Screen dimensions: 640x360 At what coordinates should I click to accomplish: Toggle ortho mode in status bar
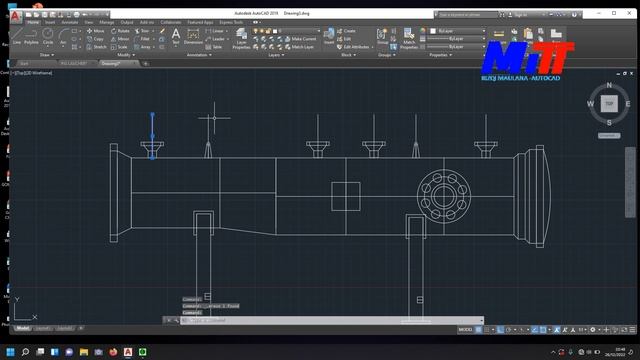pyautogui.click(x=500, y=329)
